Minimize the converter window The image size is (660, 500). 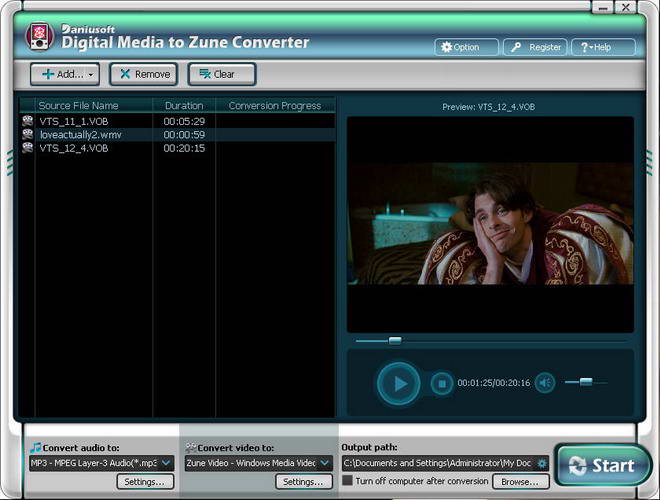tap(603, 7)
